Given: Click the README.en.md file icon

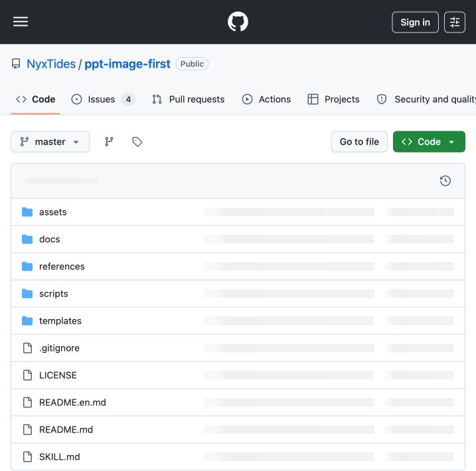Looking at the screenshot, I should coord(28,403).
